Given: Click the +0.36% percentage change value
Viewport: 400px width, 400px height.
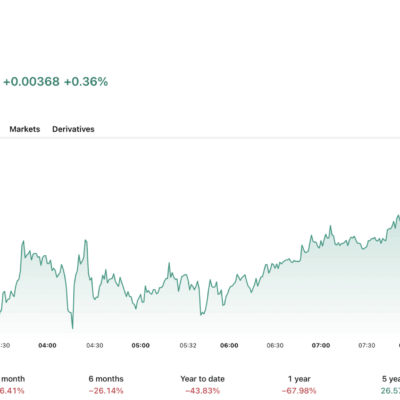Looking at the screenshot, I should pos(86,82).
